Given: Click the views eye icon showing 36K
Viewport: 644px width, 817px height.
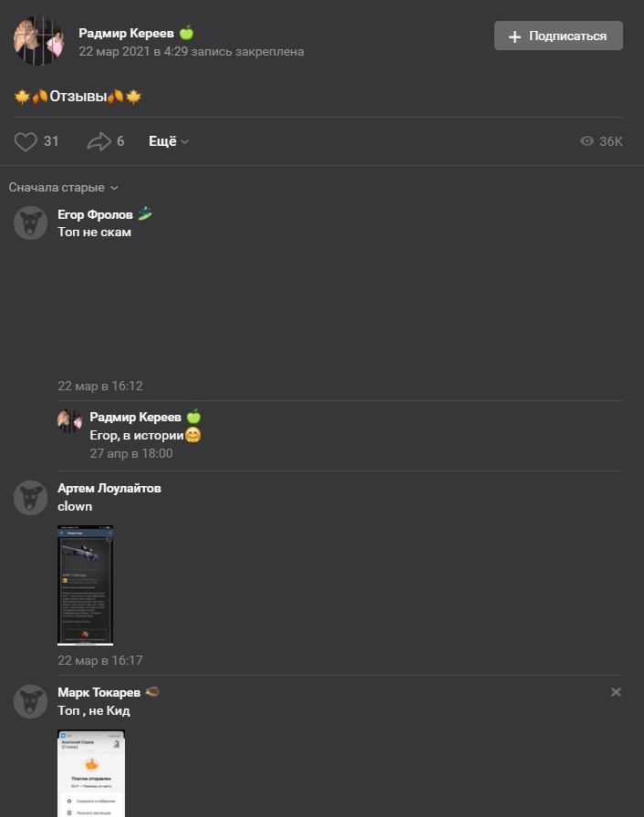Looking at the screenshot, I should tap(587, 141).
